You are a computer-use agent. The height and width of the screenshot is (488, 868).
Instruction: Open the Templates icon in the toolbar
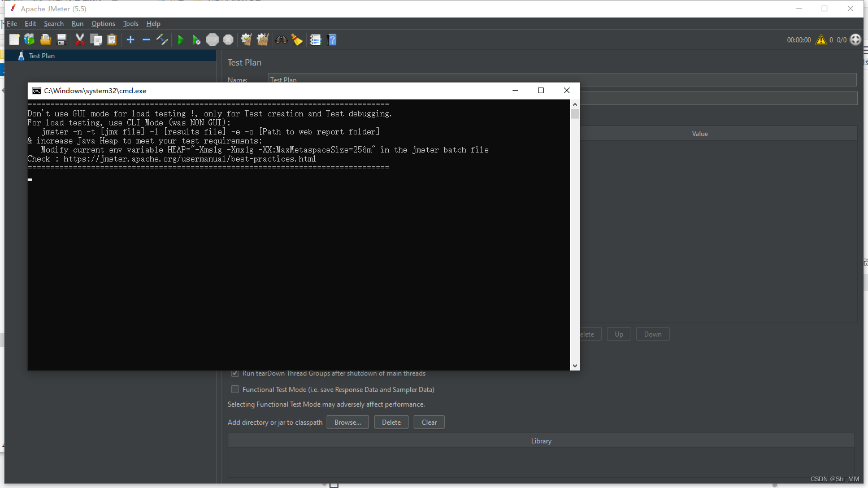[x=29, y=40]
